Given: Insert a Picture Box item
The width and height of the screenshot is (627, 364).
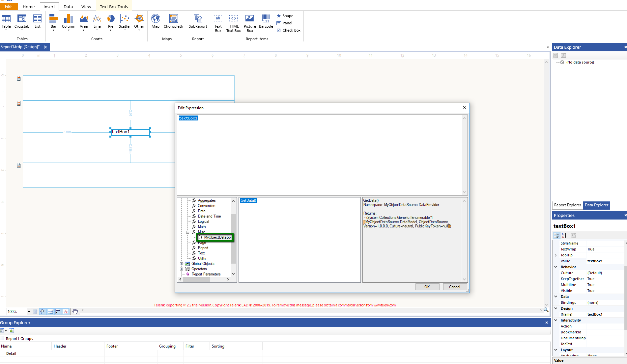Looking at the screenshot, I should tap(250, 23).
